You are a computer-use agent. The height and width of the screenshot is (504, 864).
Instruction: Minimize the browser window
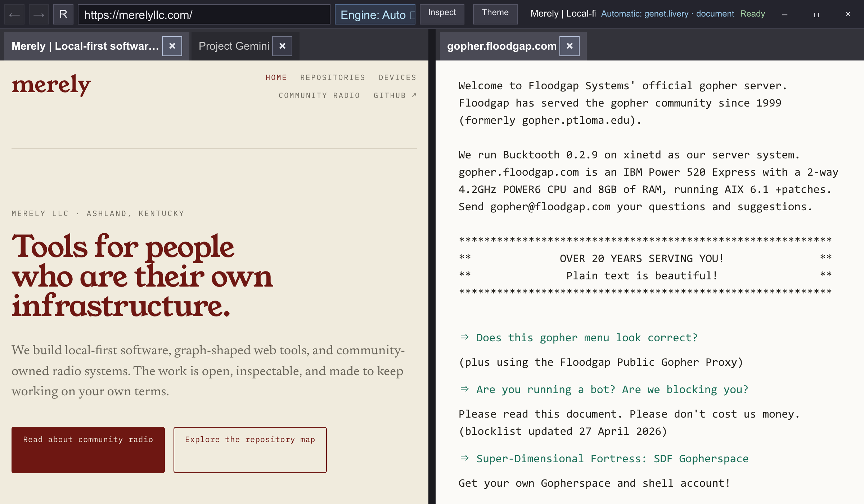(x=785, y=15)
